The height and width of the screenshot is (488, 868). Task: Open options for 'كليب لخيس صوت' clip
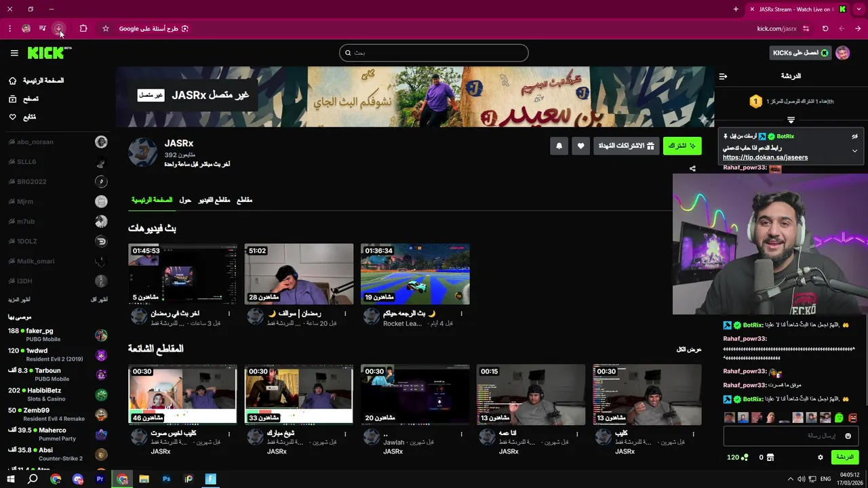pyautogui.click(x=229, y=433)
